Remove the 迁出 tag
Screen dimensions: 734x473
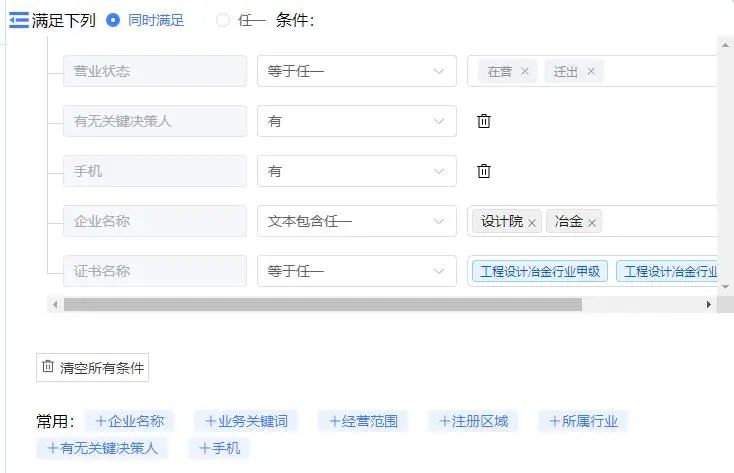[x=591, y=71]
